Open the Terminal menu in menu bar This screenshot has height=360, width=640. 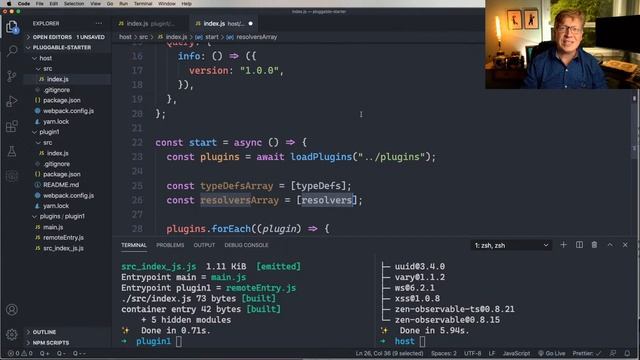143,3
